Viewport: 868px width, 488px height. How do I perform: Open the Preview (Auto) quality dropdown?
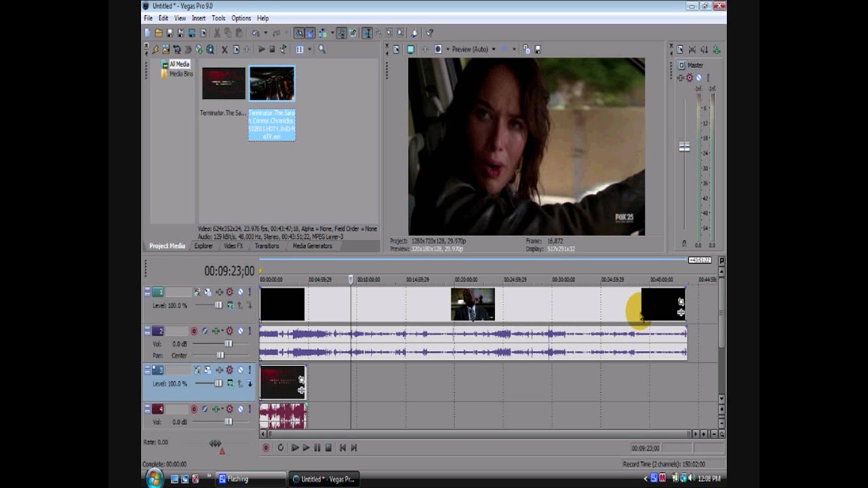(494, 49)
